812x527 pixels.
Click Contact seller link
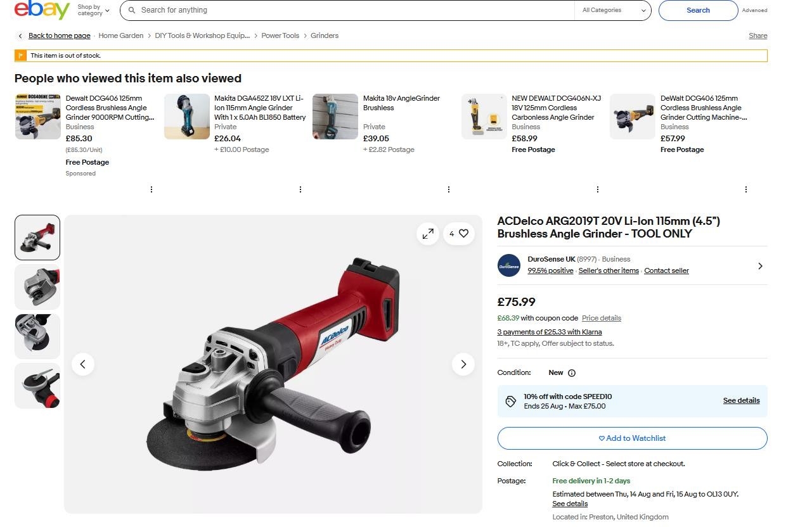[x=666, y=270]
